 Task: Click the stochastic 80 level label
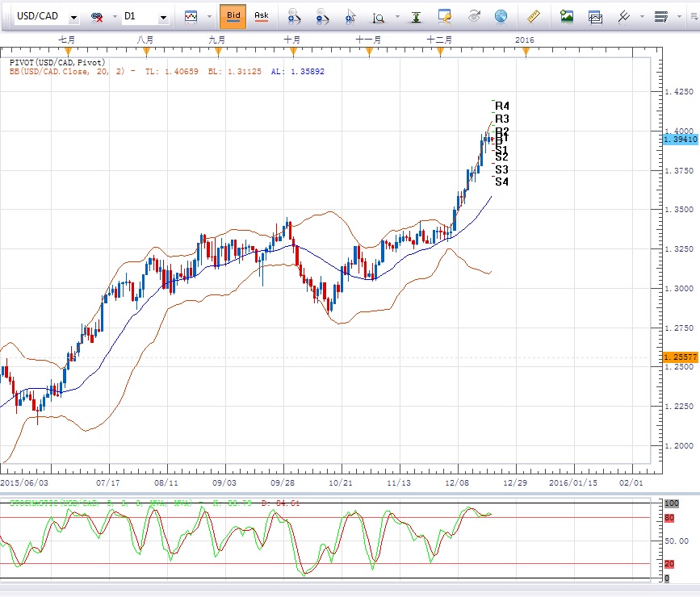pos(669,517)
